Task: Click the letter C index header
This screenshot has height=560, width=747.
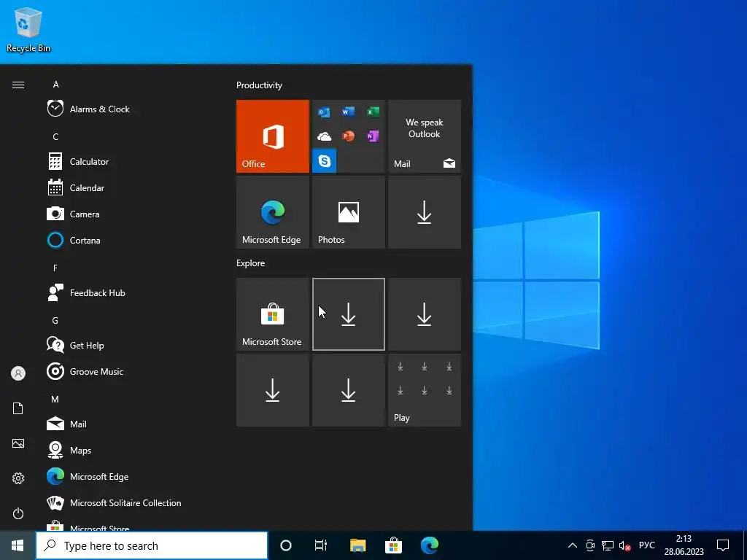Action: pos(55,136)
